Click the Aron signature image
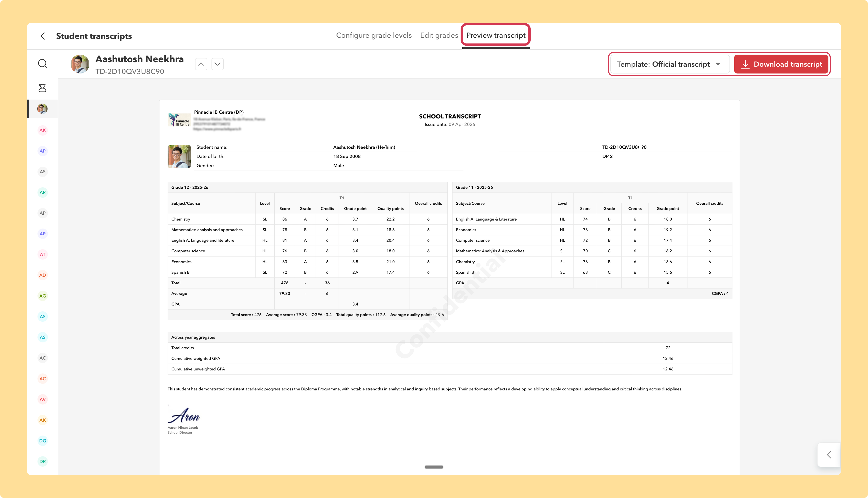 184,415
